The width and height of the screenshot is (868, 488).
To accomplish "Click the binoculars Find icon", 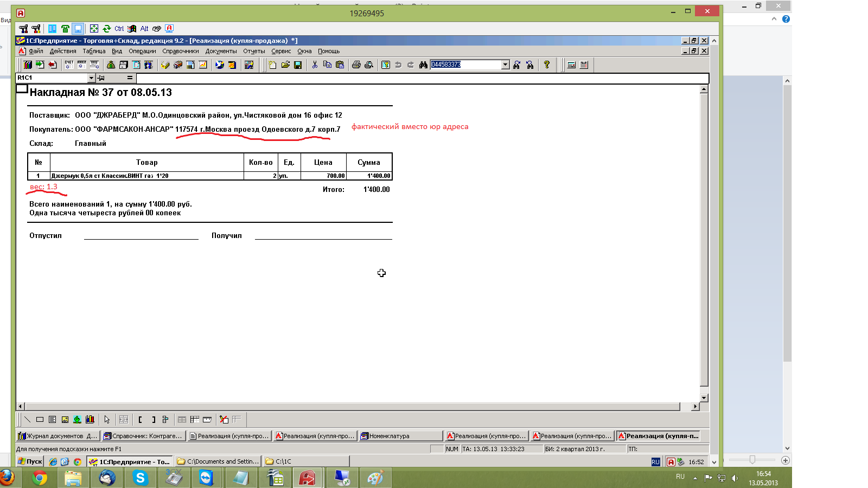I will coord(424,65).
